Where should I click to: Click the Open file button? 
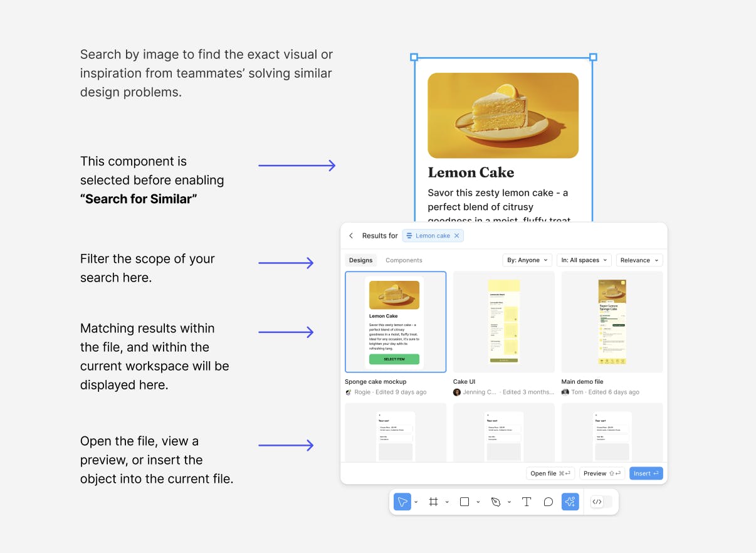click(x=550, y=473)
